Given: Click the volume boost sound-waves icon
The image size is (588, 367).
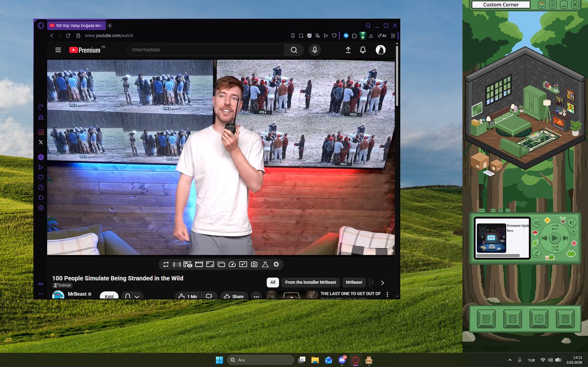Looking at the screenshot, I should pyautogui.click(x=177, y=264).
